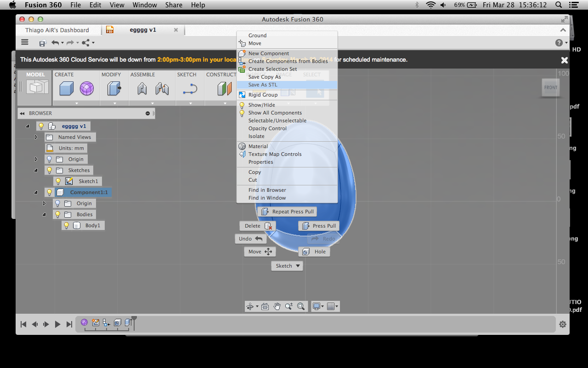Viewport: 588px width, 368px height.
Task: Click the FRONT face of the ViewCube
Action: 551,87
